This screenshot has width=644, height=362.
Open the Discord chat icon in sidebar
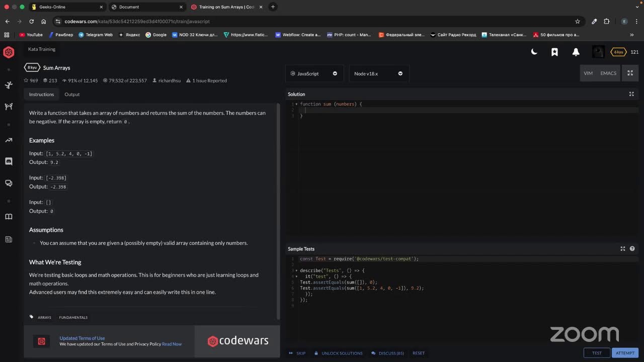pyautogui.click(x=9, y=161)
